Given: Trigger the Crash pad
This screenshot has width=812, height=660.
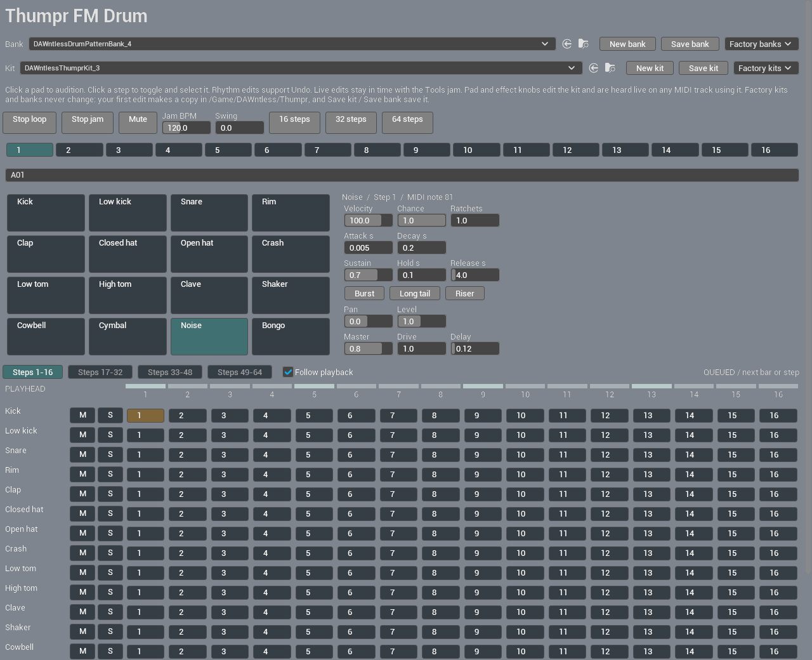Looking at the screenshot, I should pos(291,254).
